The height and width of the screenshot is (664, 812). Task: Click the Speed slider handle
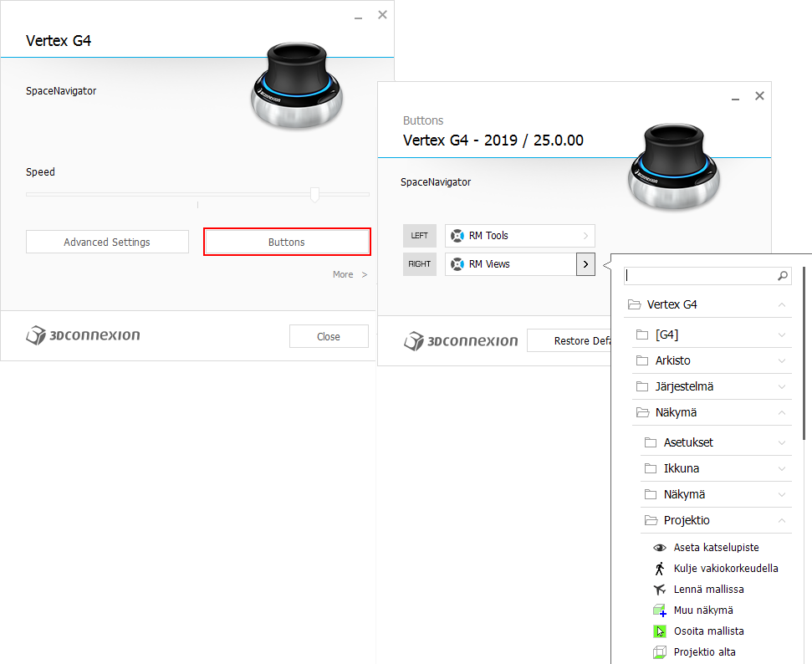pos(314,194)
